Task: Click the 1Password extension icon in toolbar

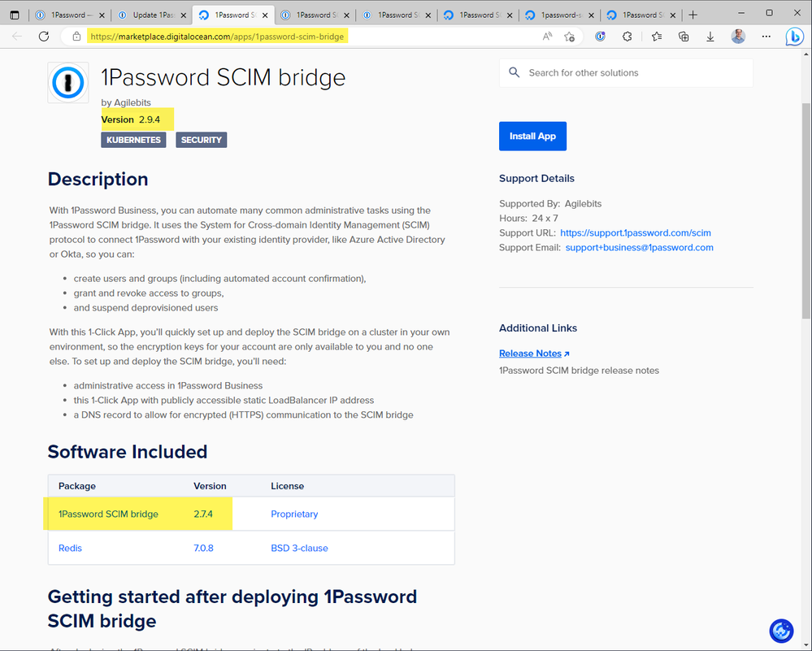Action: coord(601,37)
